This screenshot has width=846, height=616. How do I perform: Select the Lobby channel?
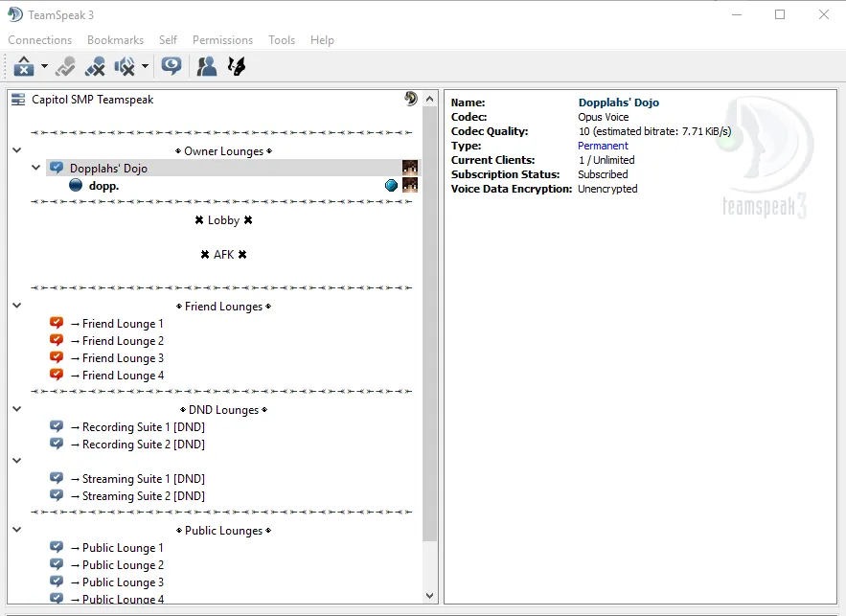(223, 220)
